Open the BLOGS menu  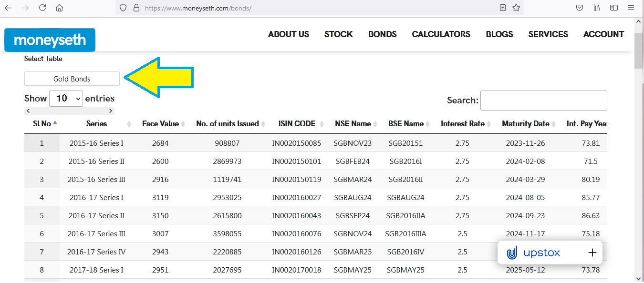(499, 34)
